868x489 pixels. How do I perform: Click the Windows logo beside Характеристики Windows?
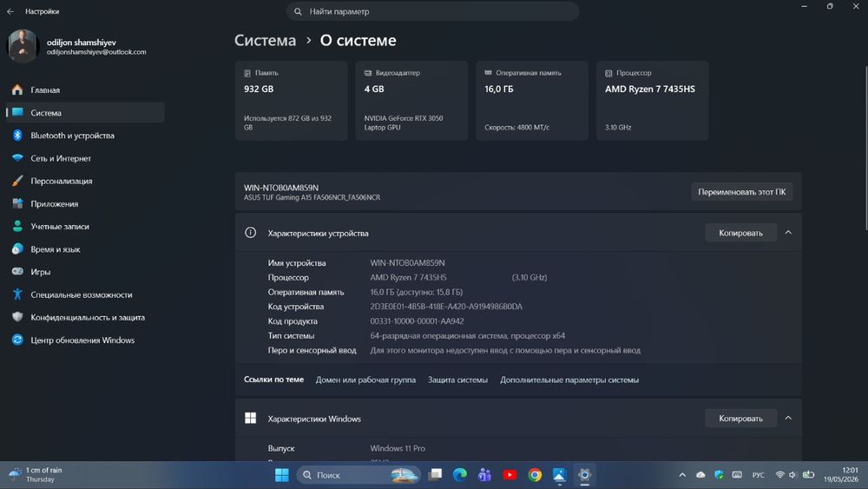[x=250, y=418]
